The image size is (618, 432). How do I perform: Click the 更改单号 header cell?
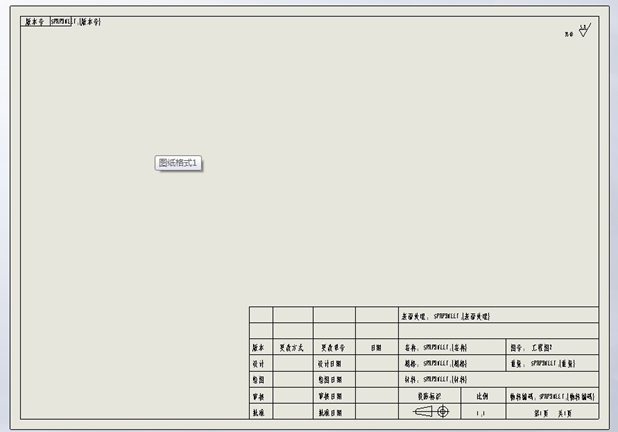333,348
